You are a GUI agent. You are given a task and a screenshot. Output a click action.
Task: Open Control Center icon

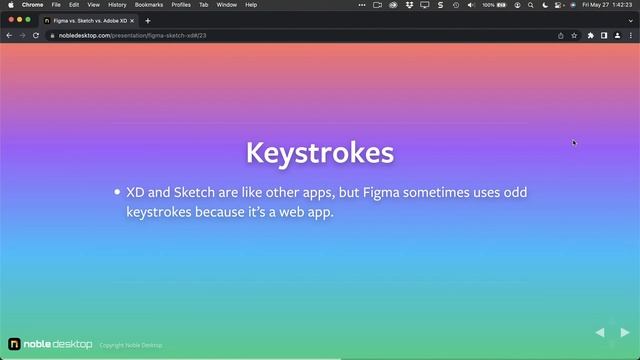(x=558, y=5)
